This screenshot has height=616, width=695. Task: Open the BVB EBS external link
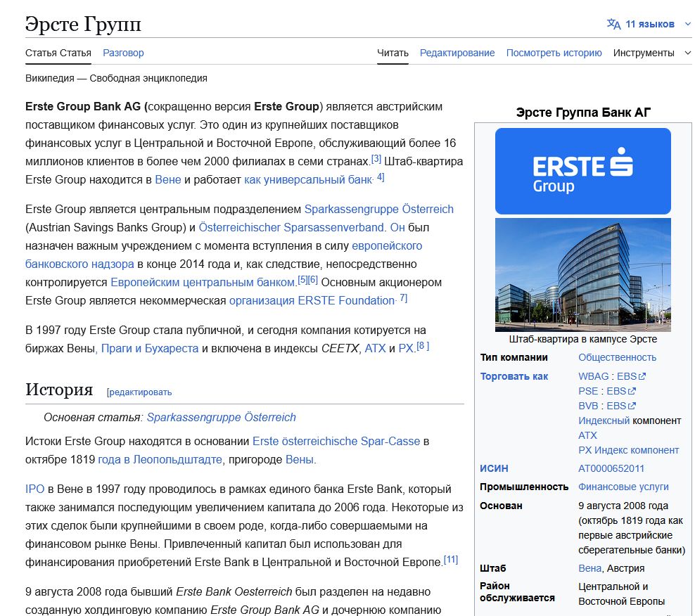(x=621, y=406)
